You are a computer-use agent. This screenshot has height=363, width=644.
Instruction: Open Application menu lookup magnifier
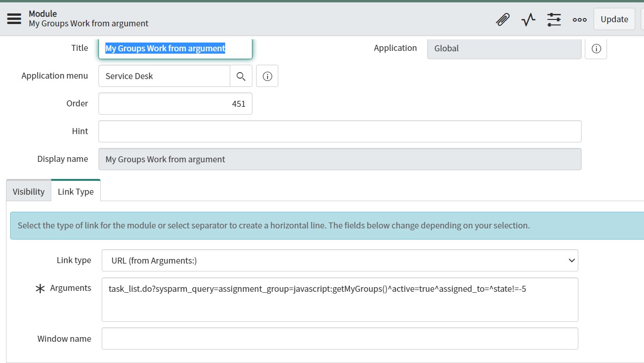coord(241,76)
